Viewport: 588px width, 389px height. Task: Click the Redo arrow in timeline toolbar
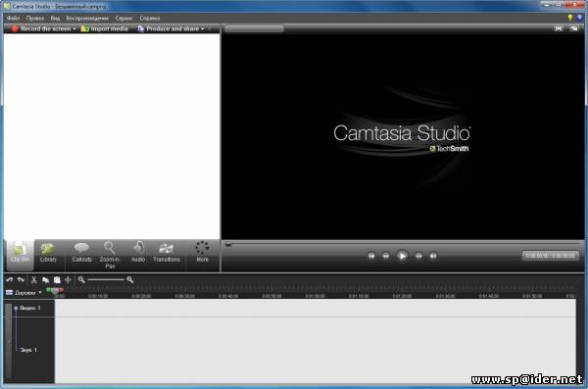(x=21, y=280)
